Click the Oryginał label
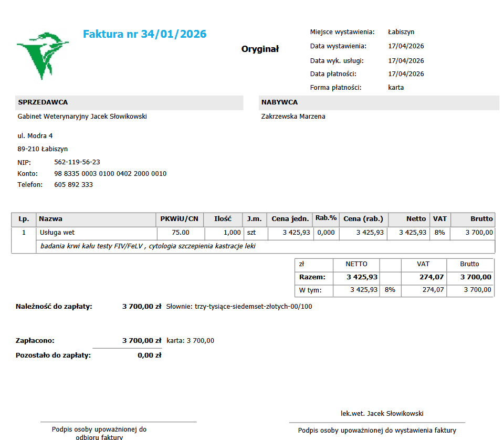Image resolution: width=504 pixels, height=440 pixels. coord(260,49)
